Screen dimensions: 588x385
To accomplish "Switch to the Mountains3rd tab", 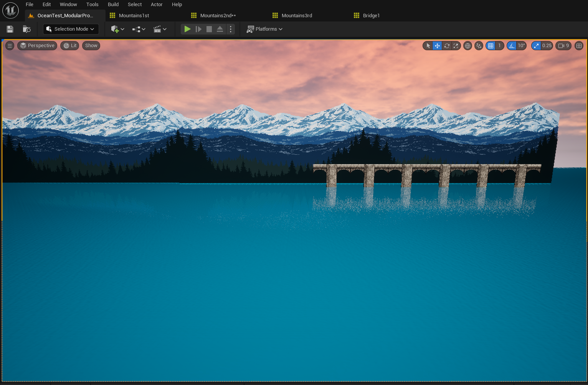I will (297, 16).
